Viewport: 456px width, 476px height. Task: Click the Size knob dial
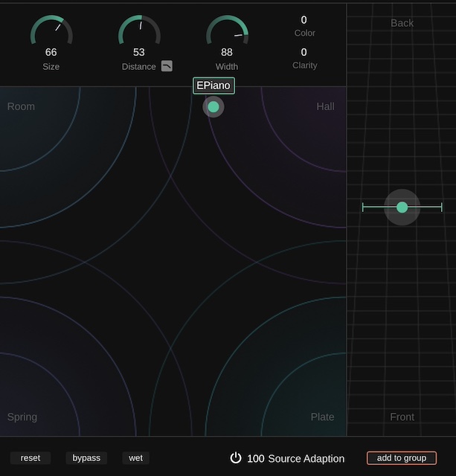51,31
